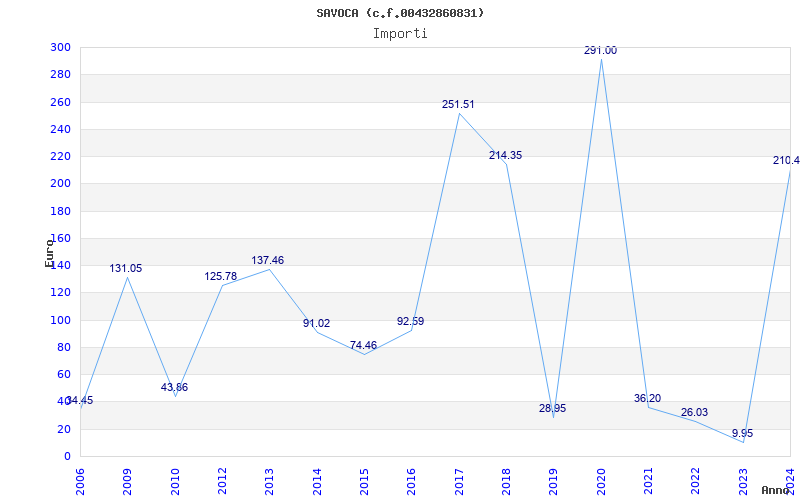Select the 137.46 value label
Screen dimensions: 800x500
(268, 261)
